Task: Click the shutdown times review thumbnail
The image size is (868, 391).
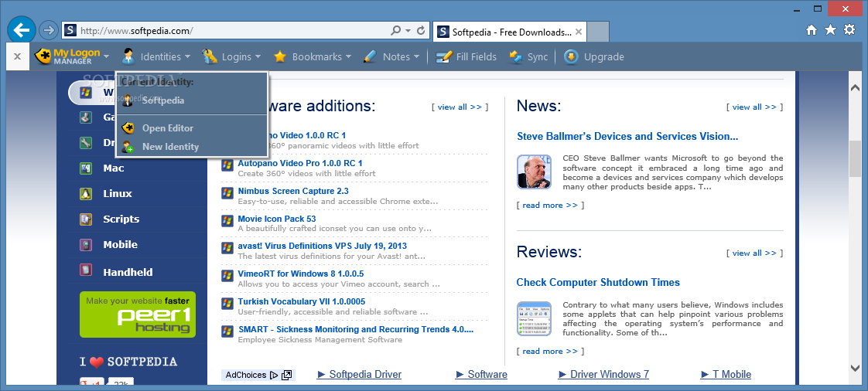Action: [534, 318]
